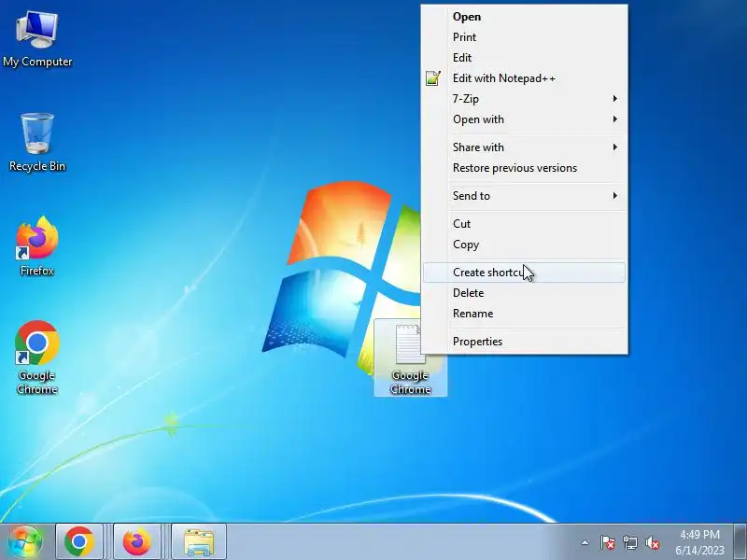Viewport: 747px width, 560px height.
Task: Open the clock showing 4:49 PM
Action: coord(699,542)
